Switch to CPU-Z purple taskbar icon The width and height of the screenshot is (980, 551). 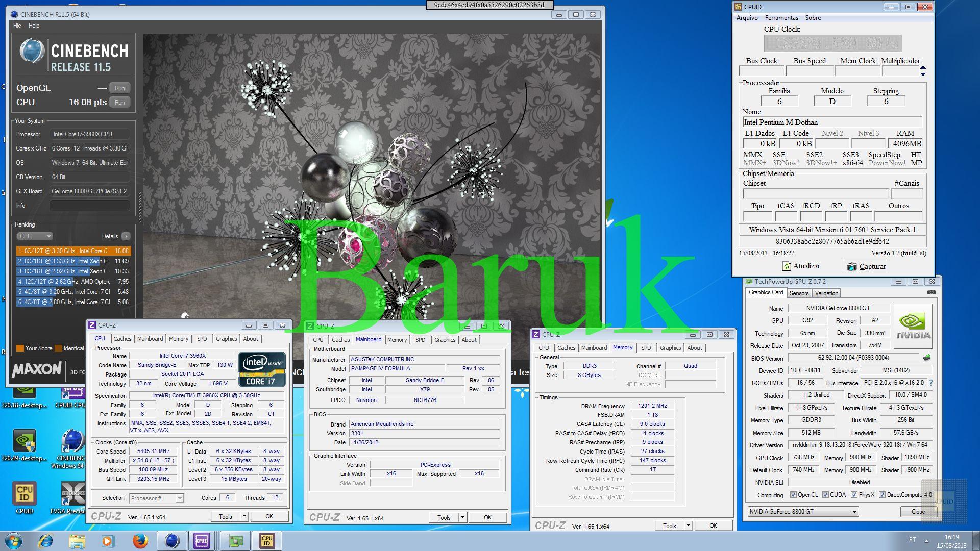(x=202, y=541)
